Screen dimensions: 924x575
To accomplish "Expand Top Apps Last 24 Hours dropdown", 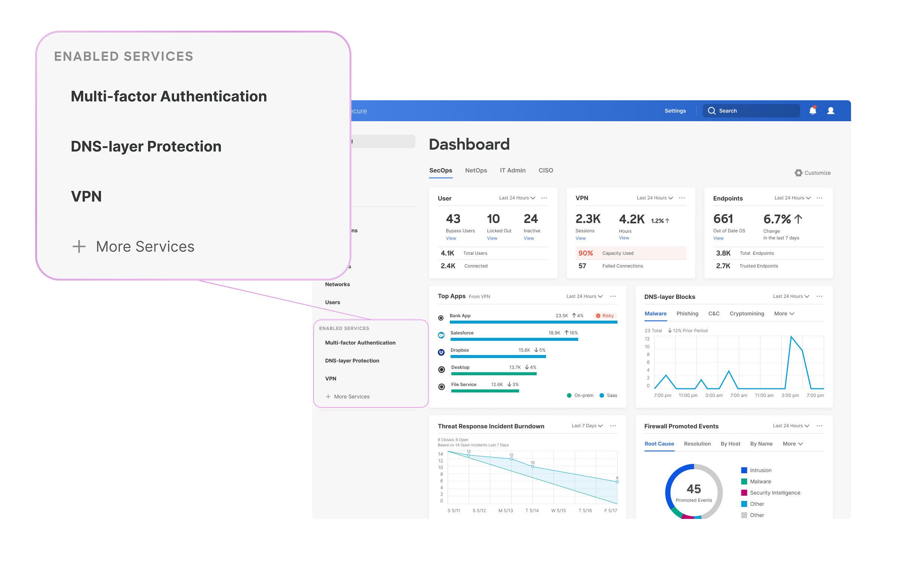I will (585, 297).
